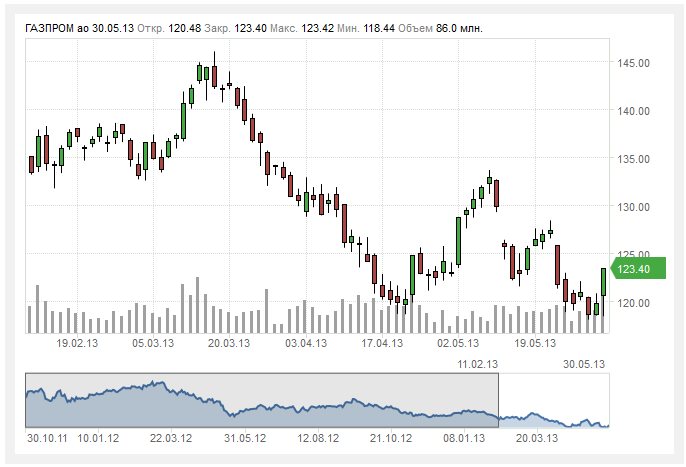Click the maximum price value 123.42
Image resolution: width=686 pixels, height=467 pixels.
[x=318, y=28]
